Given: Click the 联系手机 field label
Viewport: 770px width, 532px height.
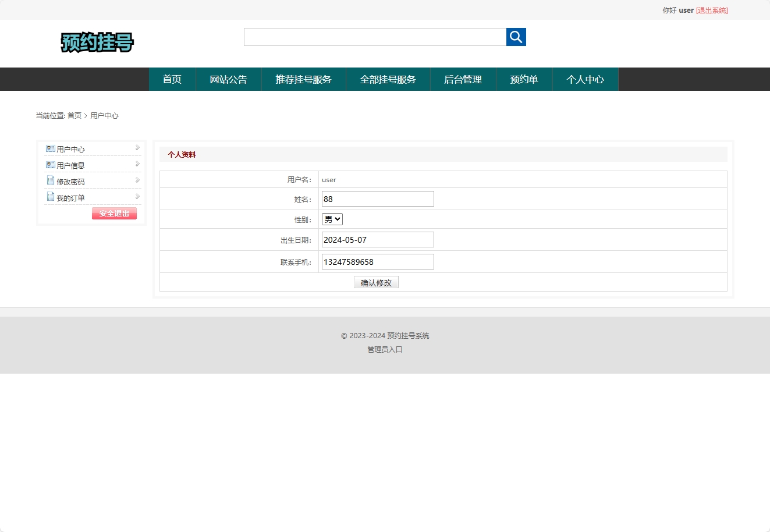Looking at the screenshot, I should pyautogui.click(x=296, y=263).
